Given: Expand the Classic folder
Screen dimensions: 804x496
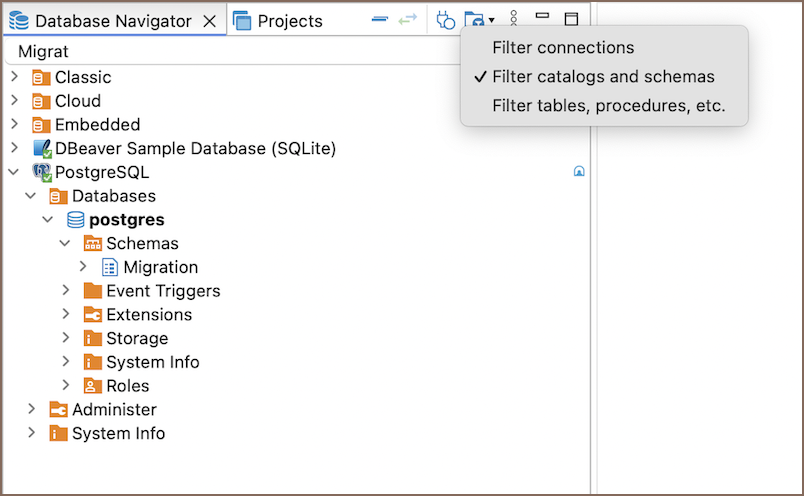Looking at the screenshot, I should 14,77.
